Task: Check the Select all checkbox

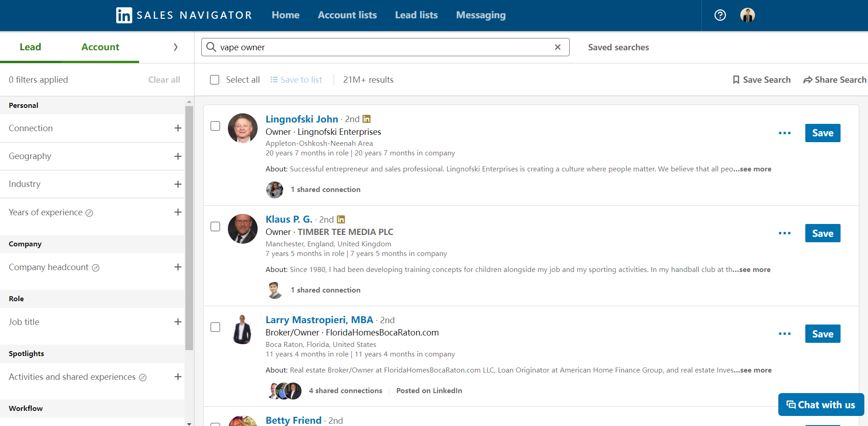Action: [215, 80]
